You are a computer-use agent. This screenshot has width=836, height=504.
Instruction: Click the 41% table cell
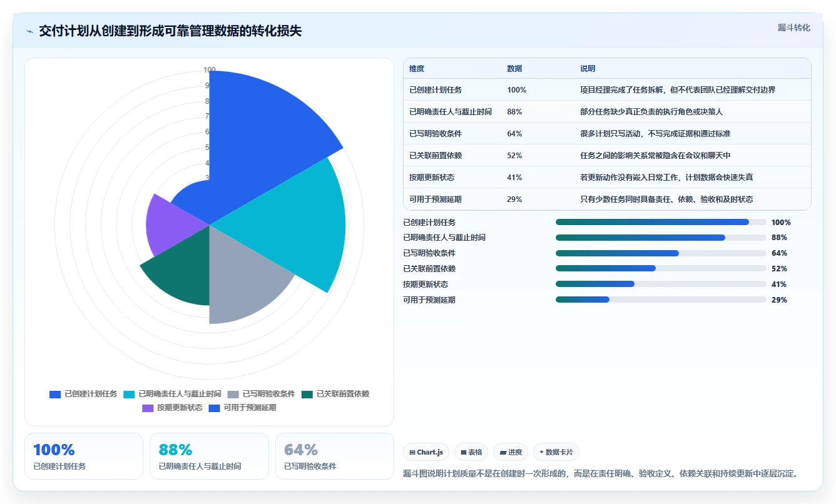coord(514,177)
